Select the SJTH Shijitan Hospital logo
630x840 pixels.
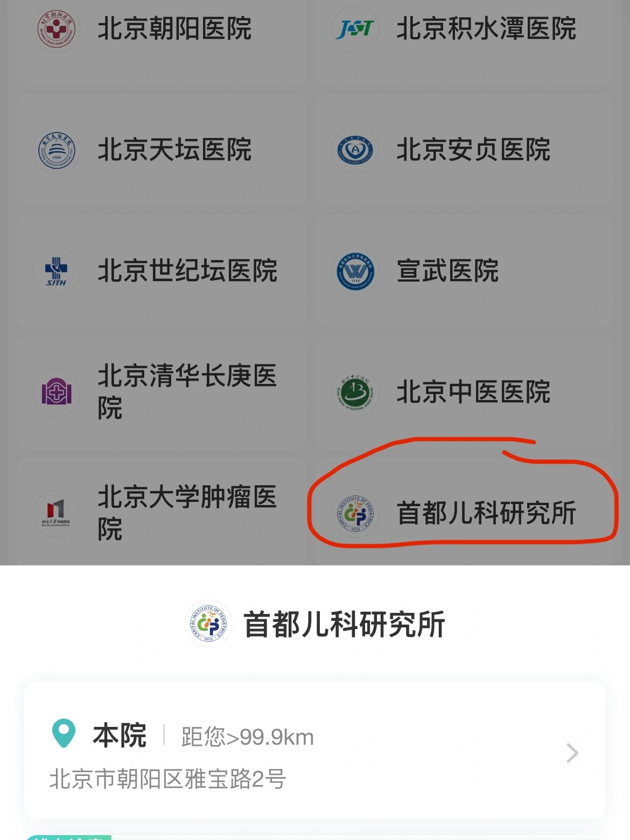(x=57, y=271)
